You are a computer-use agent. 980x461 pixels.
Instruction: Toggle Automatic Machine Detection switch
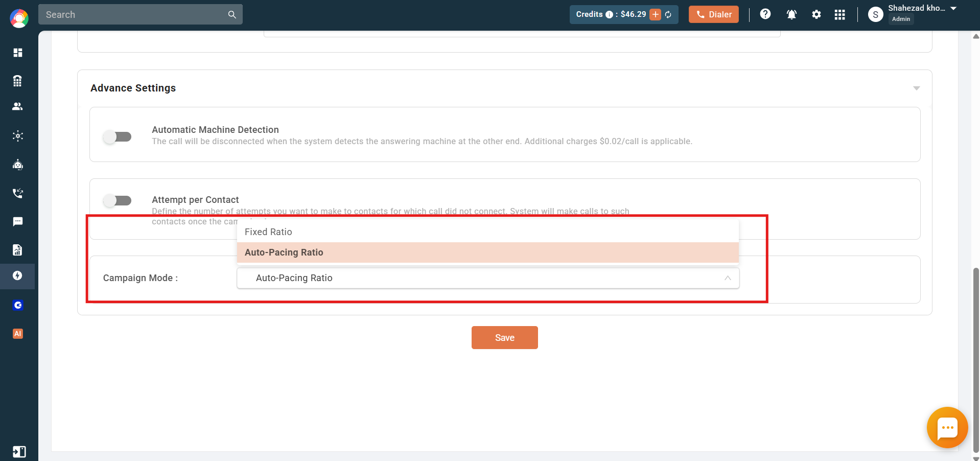118,136
